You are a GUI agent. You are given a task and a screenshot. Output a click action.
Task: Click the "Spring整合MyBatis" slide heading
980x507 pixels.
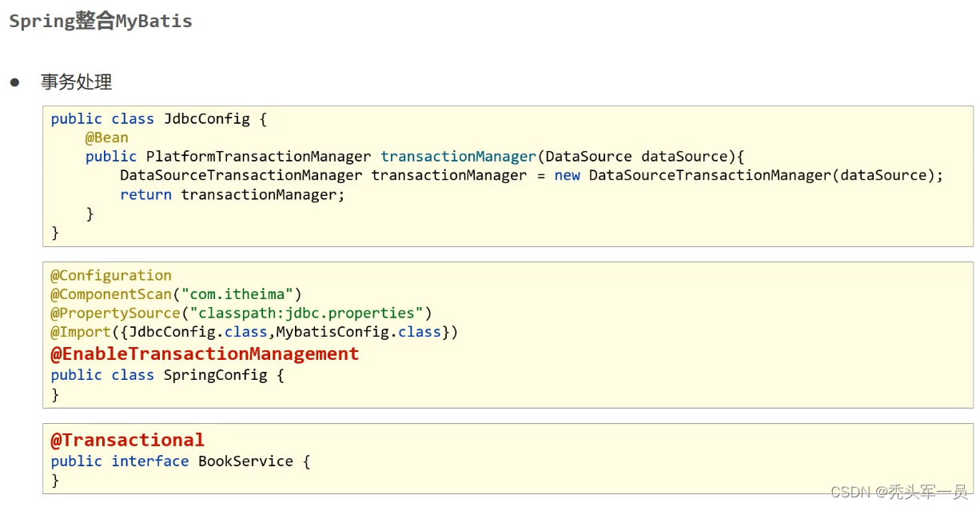(x=101, y=22)
